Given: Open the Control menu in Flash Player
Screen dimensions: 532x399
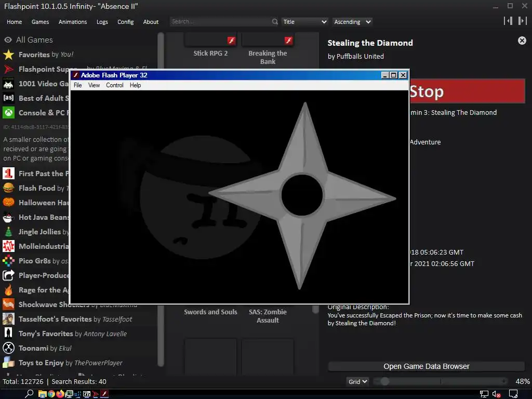Looking at the screenshot, I should 115,85.
